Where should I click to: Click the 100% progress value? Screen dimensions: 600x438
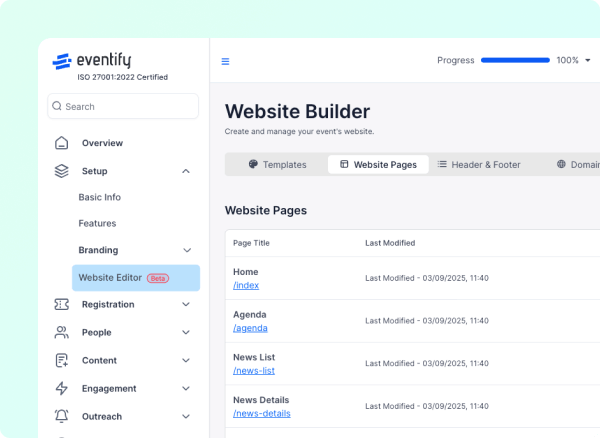point(567,60)
